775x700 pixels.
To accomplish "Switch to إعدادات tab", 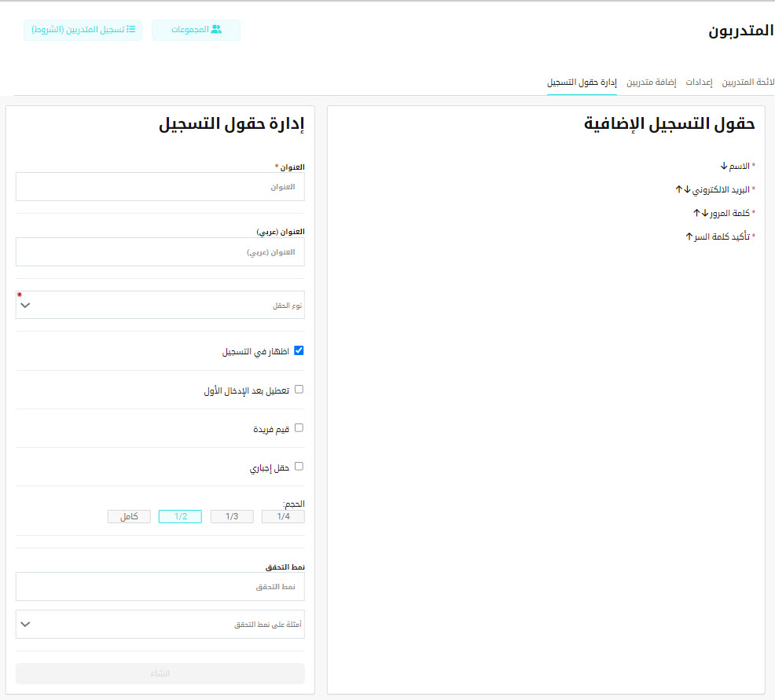I will click(x=699, y=82).
